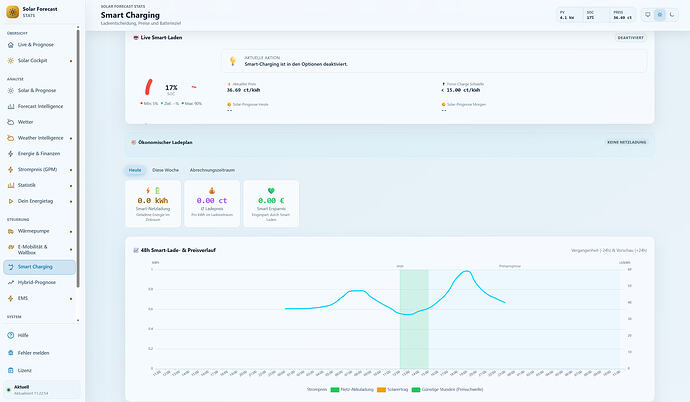Image resolution: width=690 pixels, height=402 pixels.
Task: Click the PV header stat
Action: [x=568, y=15]
